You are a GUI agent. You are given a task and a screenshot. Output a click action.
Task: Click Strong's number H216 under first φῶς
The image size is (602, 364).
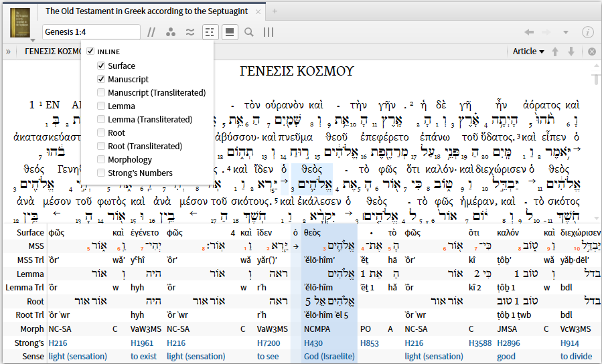(x=58, y=343)
